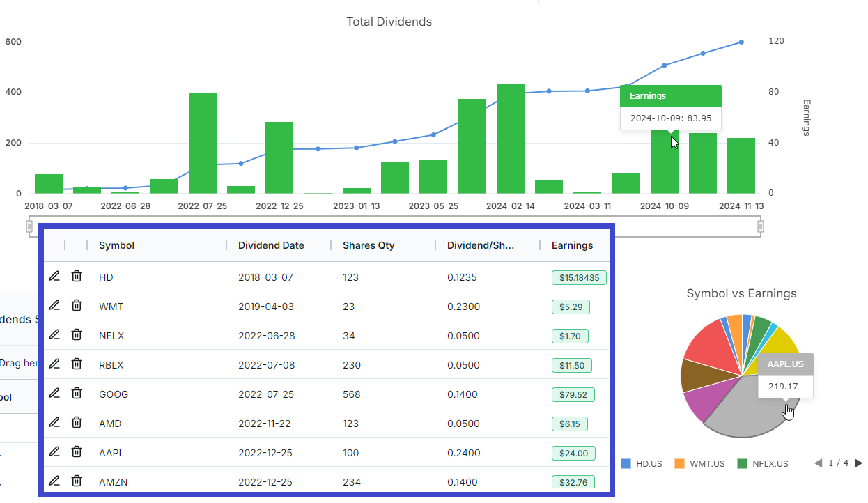Click the $15.18435 earnings badge
Viewport: 868px width, 503px height.
pos(580,277)
